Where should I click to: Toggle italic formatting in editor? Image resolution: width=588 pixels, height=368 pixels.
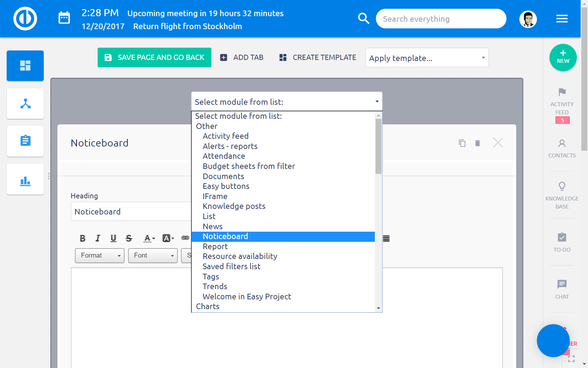point(98,238)
